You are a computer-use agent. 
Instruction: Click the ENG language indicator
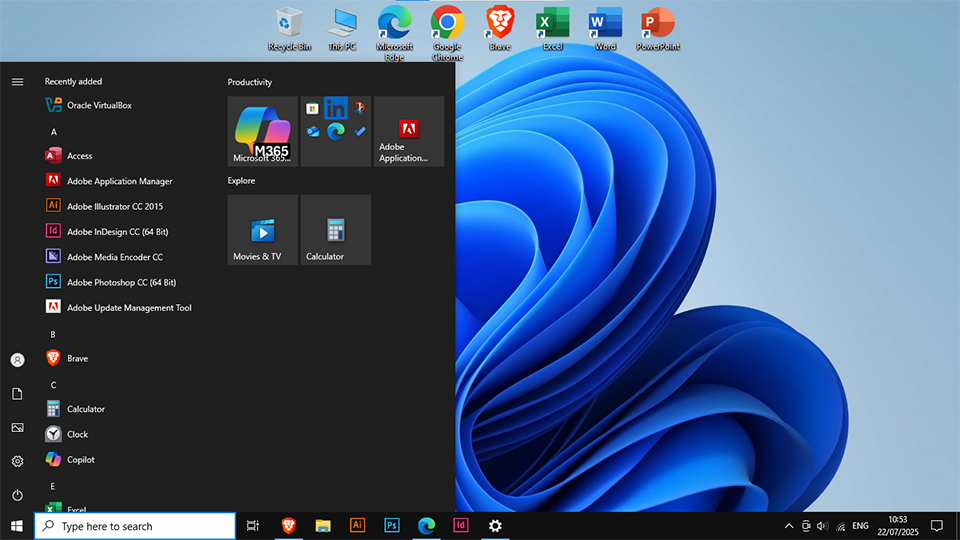pos(860,526)
